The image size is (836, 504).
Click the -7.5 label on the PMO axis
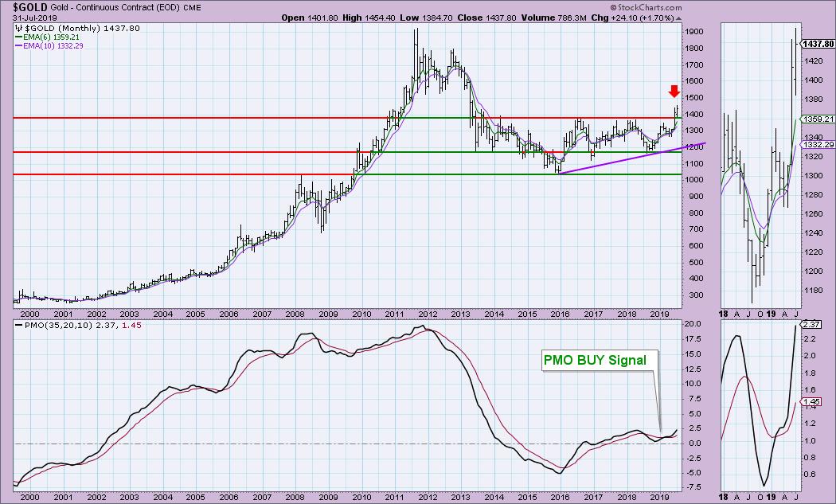(693, 487)
